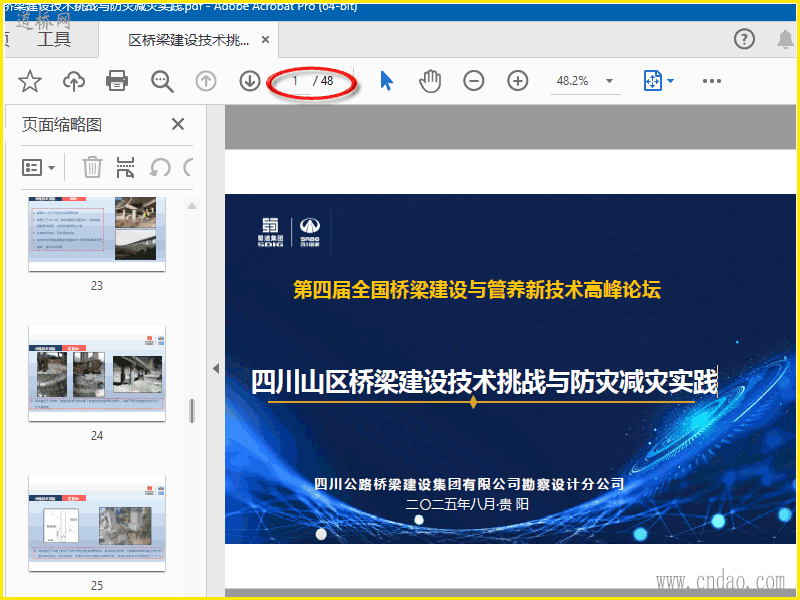Delete selected page with the trash icon
This screenshot has height=600, width=800.
92,167
